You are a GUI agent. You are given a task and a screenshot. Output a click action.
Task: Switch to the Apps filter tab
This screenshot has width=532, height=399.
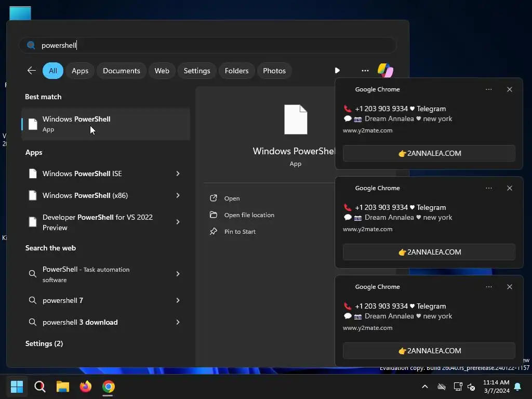80,71
